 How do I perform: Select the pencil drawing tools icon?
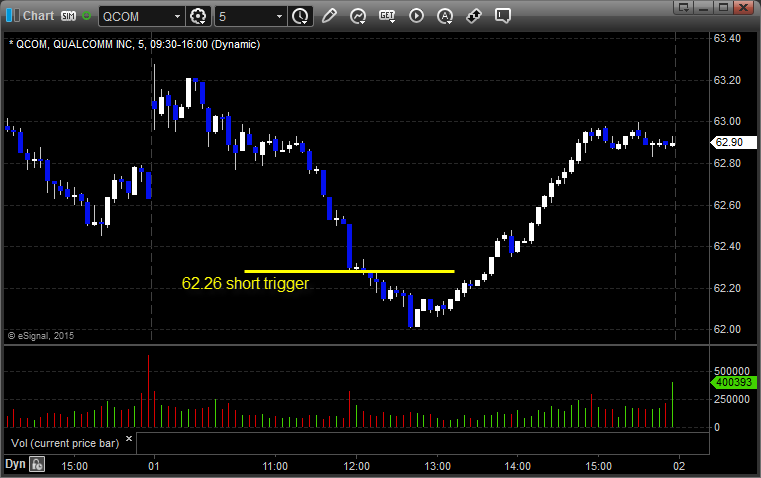pyautogui.click(x=329, y=16)
